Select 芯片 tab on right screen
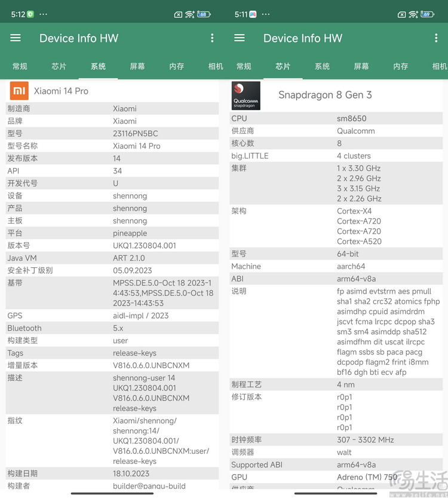 pyautogui.click(x=283, y=66)
